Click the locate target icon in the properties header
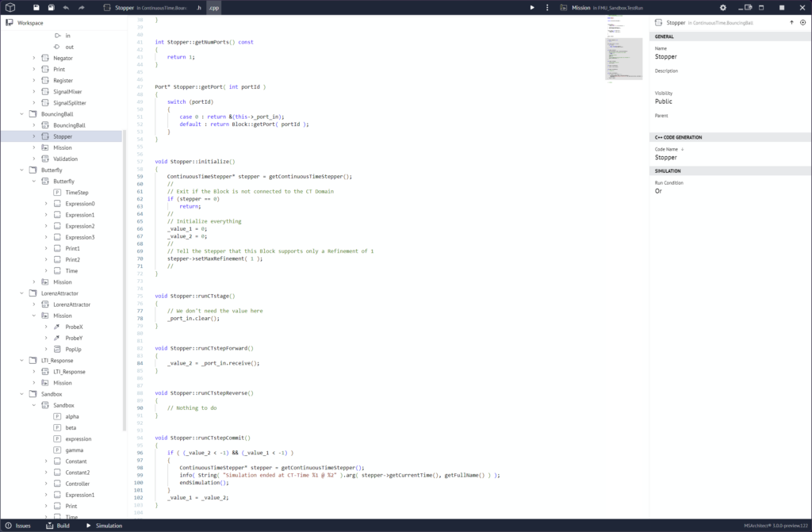The height and width of the screenshot is (532, 812). [x=802, y=22]
